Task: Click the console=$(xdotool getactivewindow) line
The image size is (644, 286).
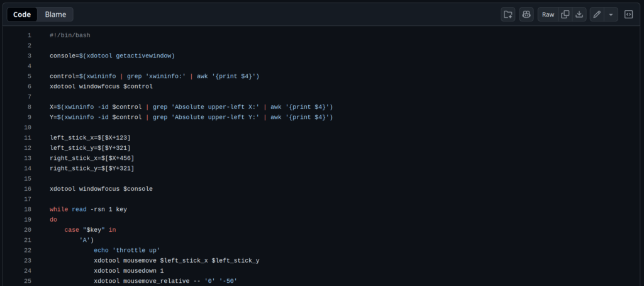Action: pos(112,56)
